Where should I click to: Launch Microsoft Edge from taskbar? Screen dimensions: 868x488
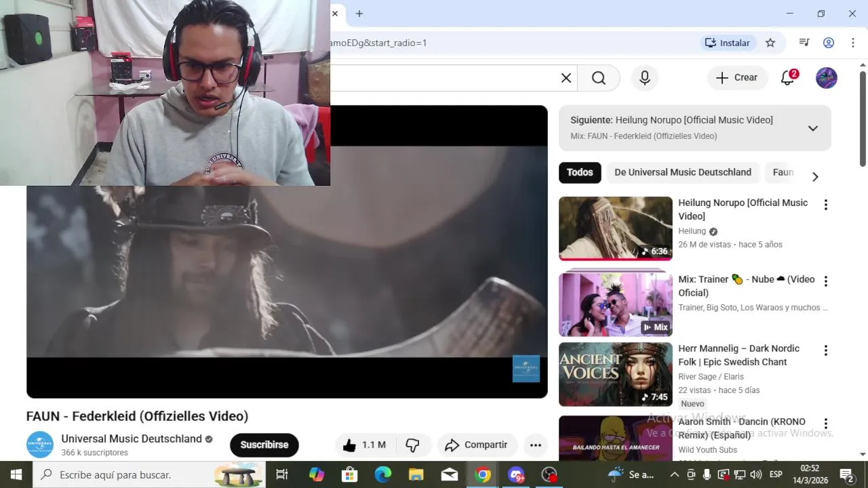tap(383, 474)
